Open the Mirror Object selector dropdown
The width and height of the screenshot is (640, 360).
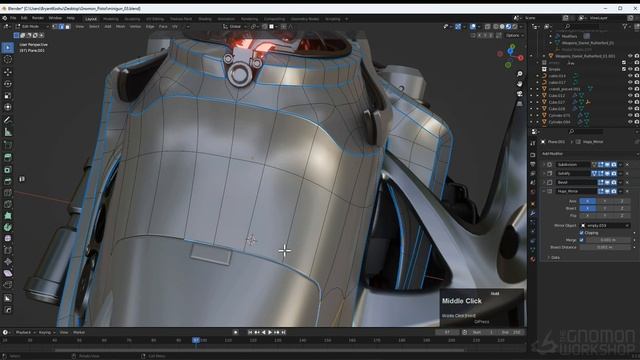(605, 225)
